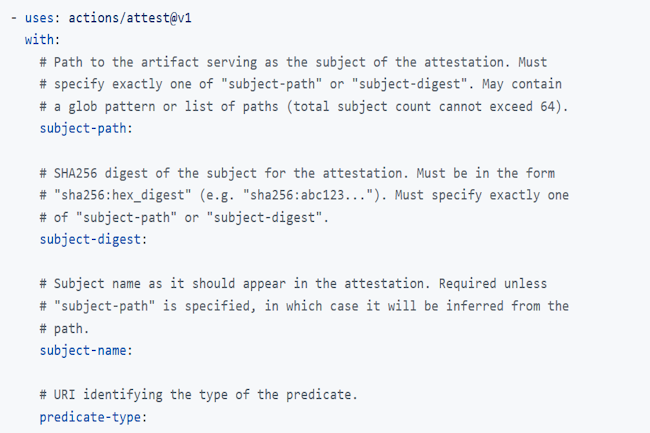Screen dimensions: 650x433
Task: Click the leading dash before uses
Action: pyautogui.click(x=13, y=16)
